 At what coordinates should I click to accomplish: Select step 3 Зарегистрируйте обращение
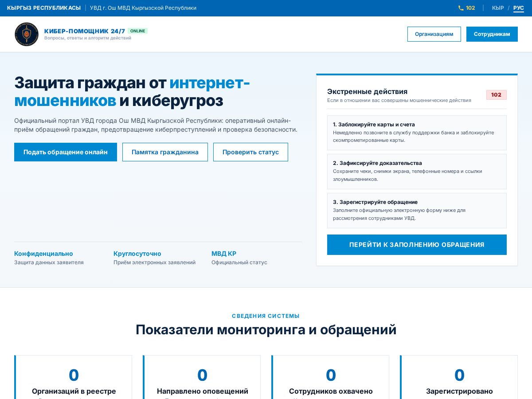coord(417,211)
